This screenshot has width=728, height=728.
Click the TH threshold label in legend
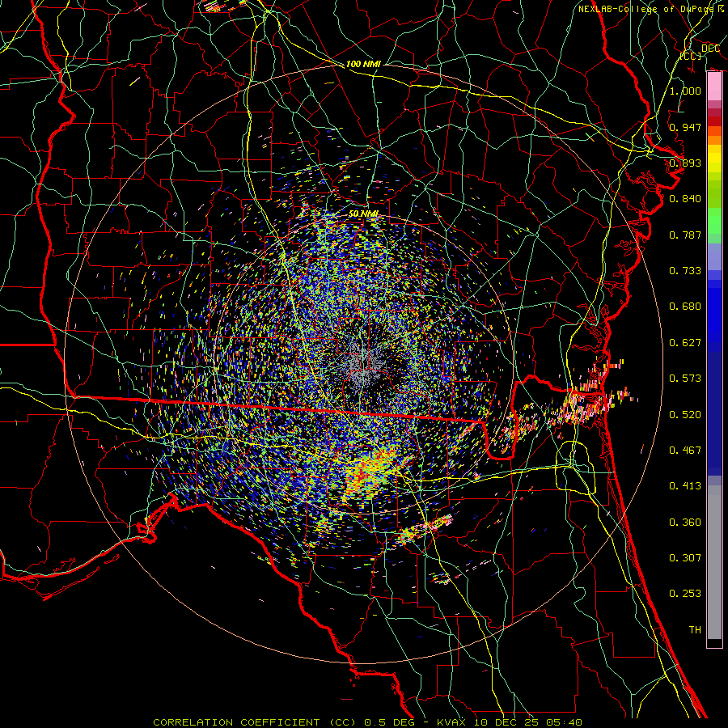pos(695,630)
